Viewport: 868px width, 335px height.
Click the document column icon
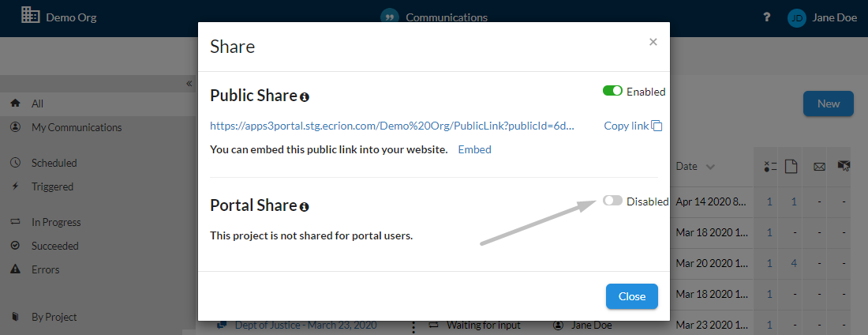(x=792, y=167)
